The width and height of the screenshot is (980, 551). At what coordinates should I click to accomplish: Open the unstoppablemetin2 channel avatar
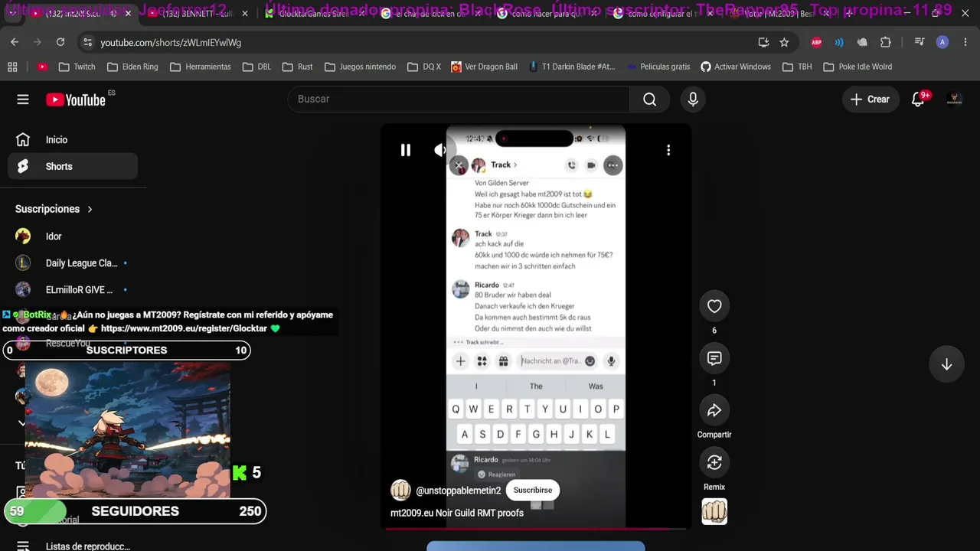(x=400, y=490)
